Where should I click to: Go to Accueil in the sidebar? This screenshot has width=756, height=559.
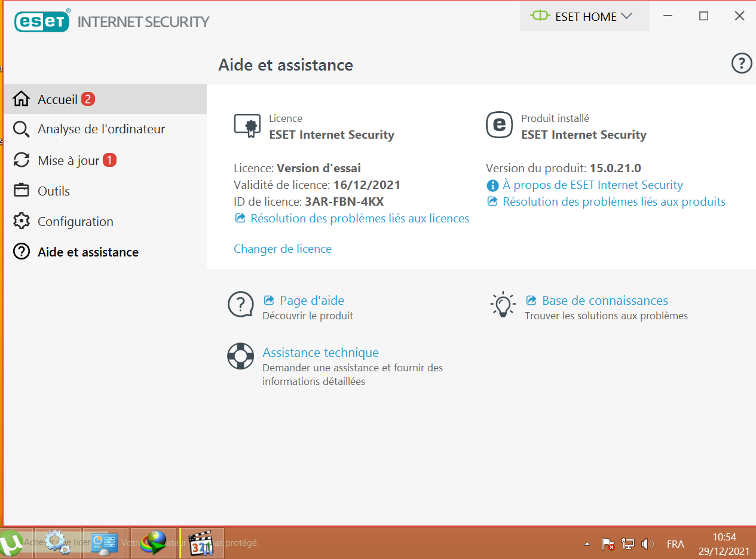105,99
